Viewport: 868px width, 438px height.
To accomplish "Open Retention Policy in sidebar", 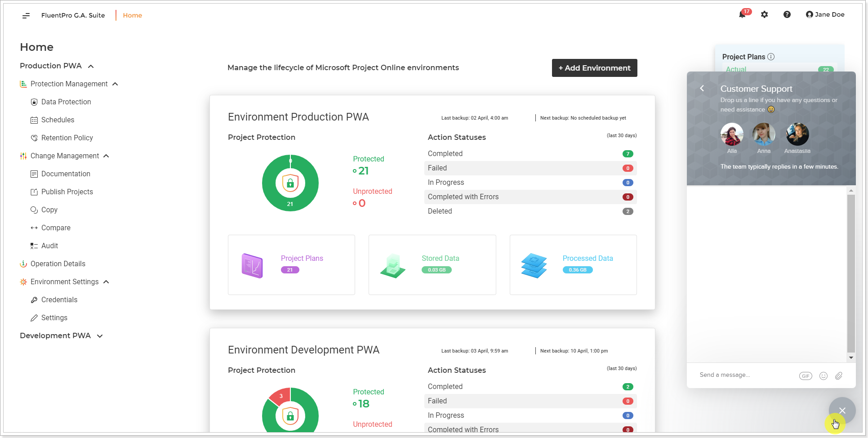I will [62, 138].
